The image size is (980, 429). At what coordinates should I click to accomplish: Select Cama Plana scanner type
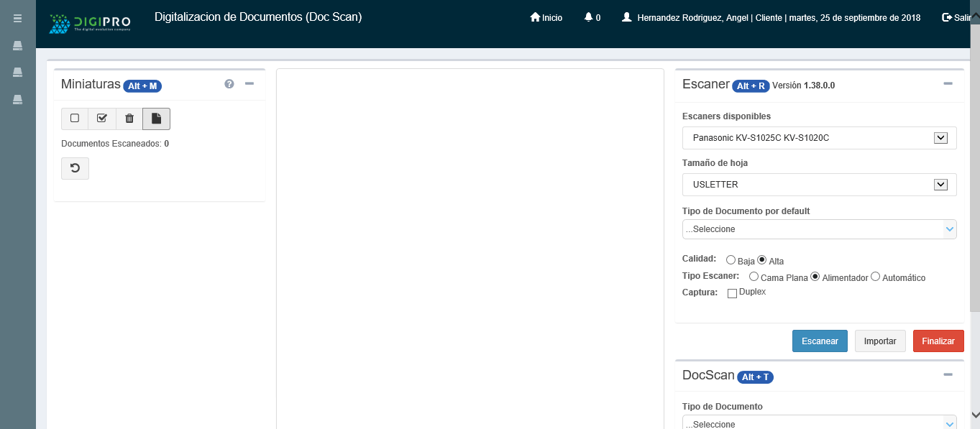coord(754,277)
